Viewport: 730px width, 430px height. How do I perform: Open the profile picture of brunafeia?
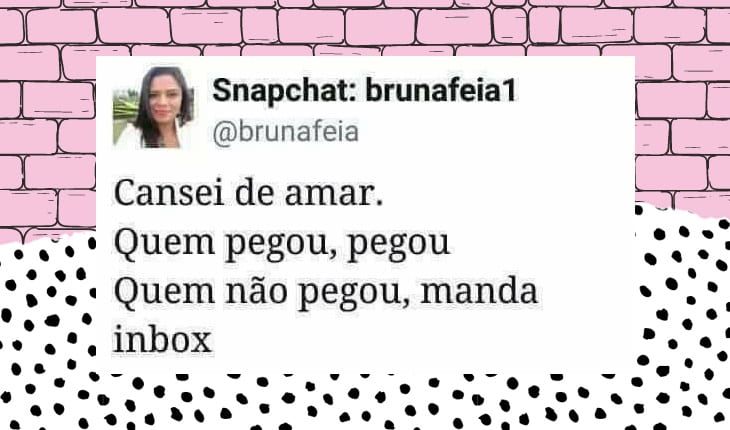click(153, 108)
